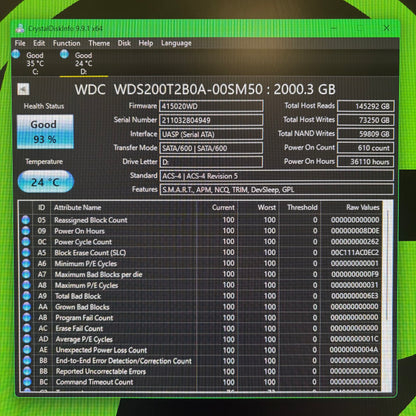416x416 pixels.
Task: Click the Interface field UASP (Serial ATA)
Action: click(x=211, y=134)
